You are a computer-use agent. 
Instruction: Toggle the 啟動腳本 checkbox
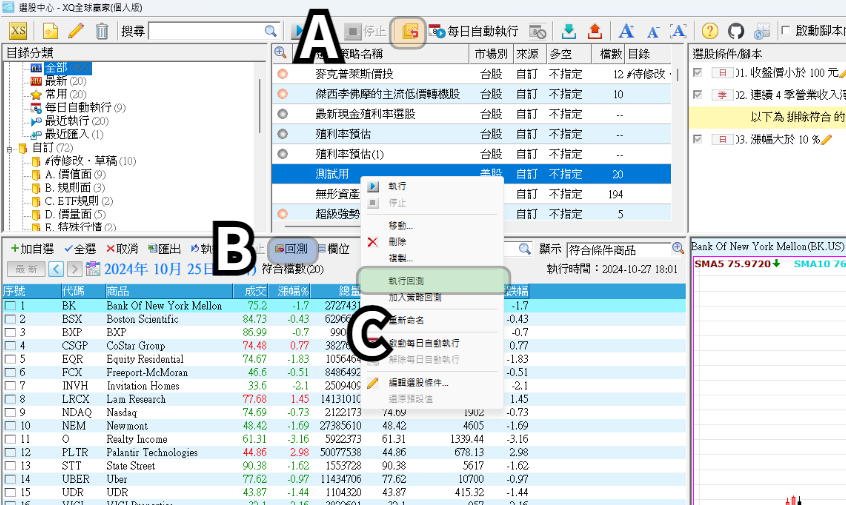(x=785, y=32)
